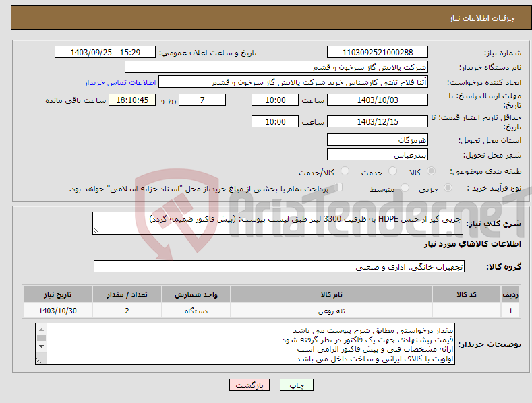The image size is (532, 403).
Task: Open the اطلاعات تماس خریدار link
Action: tap(120, 82)
